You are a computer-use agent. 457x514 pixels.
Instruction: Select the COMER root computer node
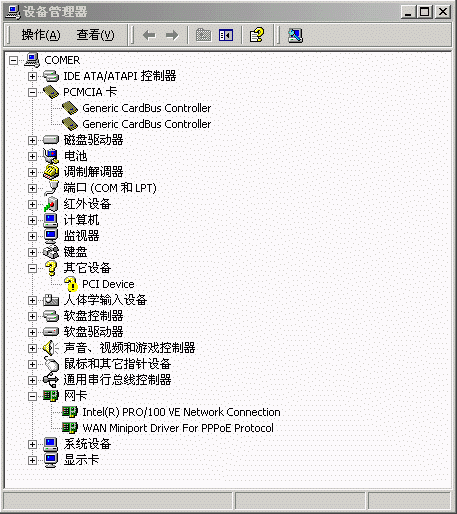click(x=62, y=60)
